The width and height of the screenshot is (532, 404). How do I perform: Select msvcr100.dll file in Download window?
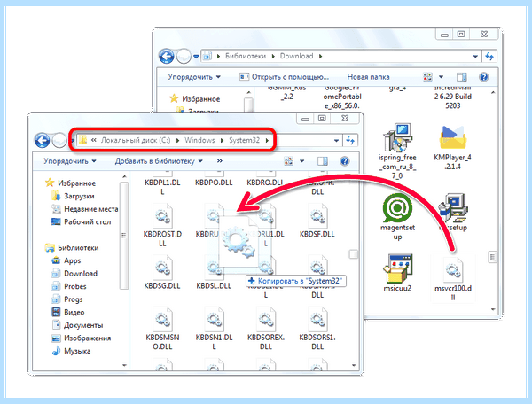453,278
